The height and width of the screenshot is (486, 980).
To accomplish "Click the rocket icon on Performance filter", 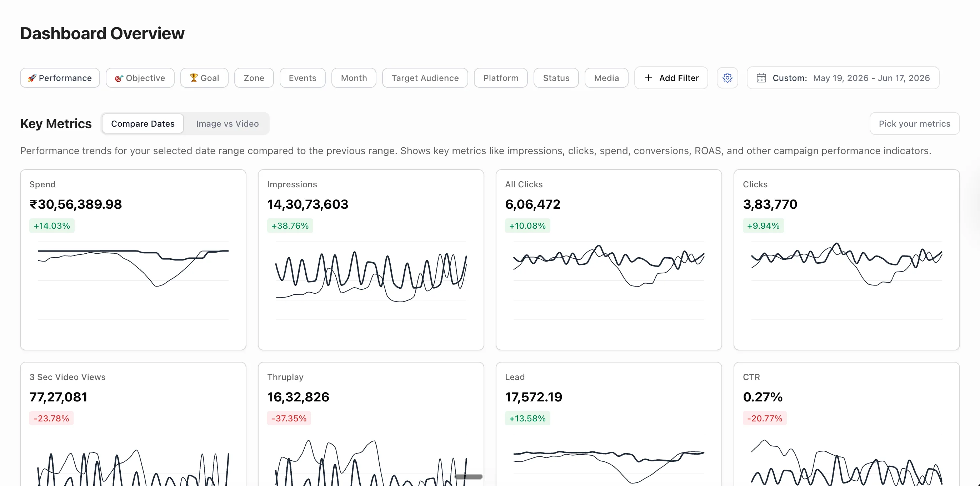I will click(32, 78).
